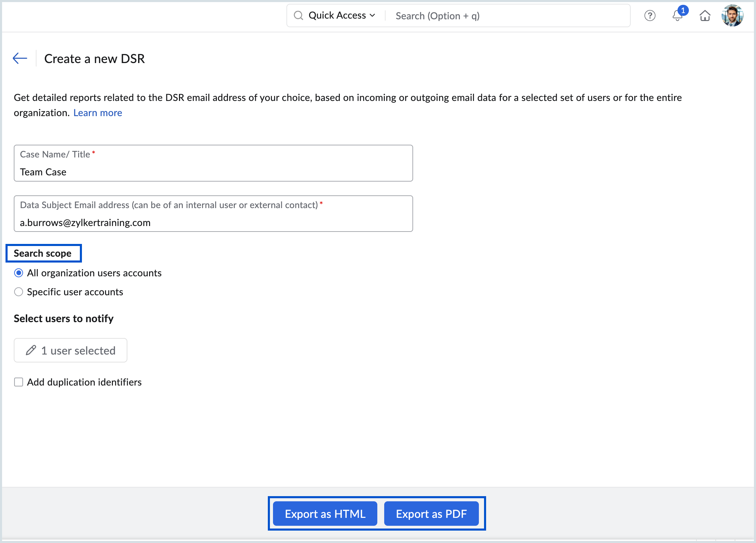Open the user profile avatar

click(x=732, y=16)
